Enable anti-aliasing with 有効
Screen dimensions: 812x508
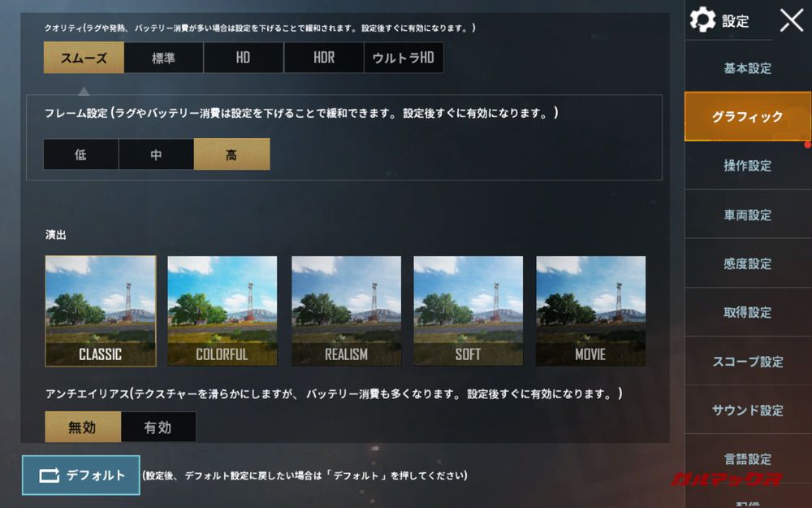(x=158, y=428)
